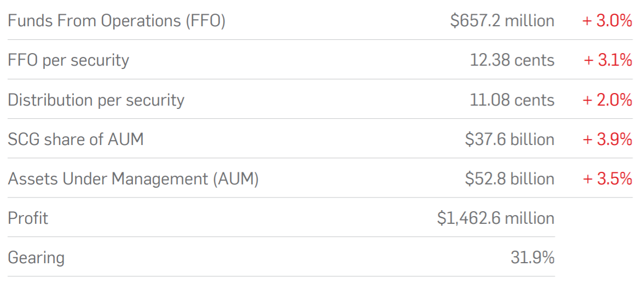644x284 pixels.
Task: Click the red + 3.1% change figure
Action: [608, 60]
